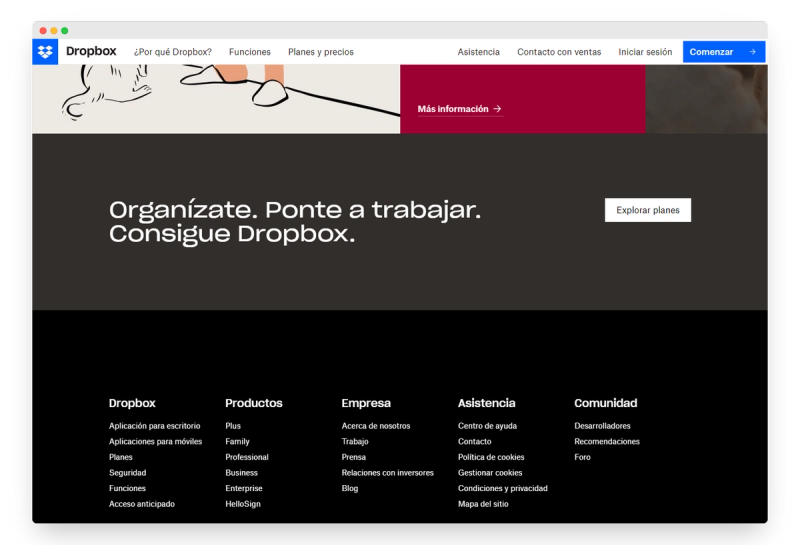Click the Dropbox logo icon

coord(45,52)
